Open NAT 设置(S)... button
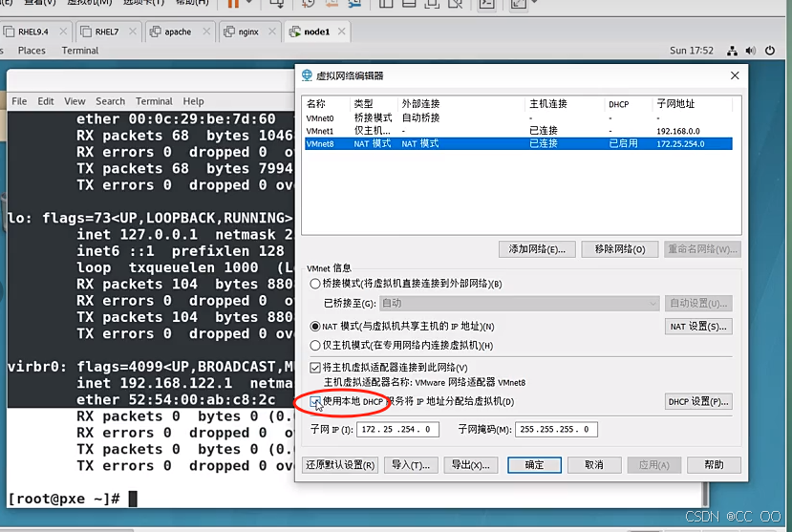792x532 pixels. click(698, 327)
